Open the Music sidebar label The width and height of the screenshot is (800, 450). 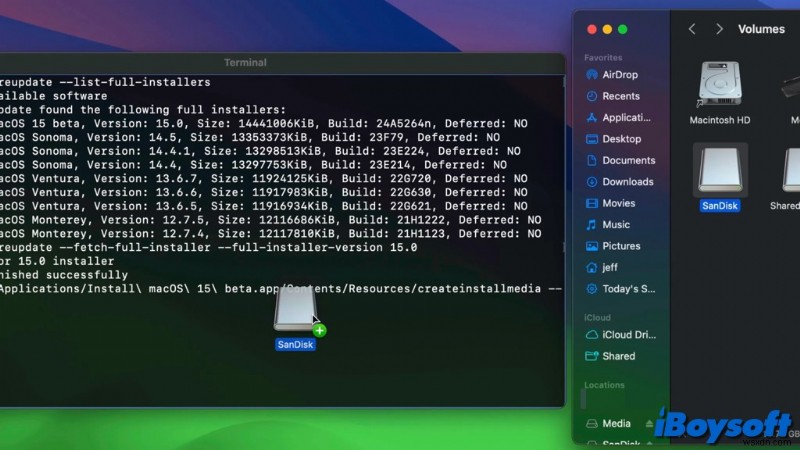click(616, 224)
